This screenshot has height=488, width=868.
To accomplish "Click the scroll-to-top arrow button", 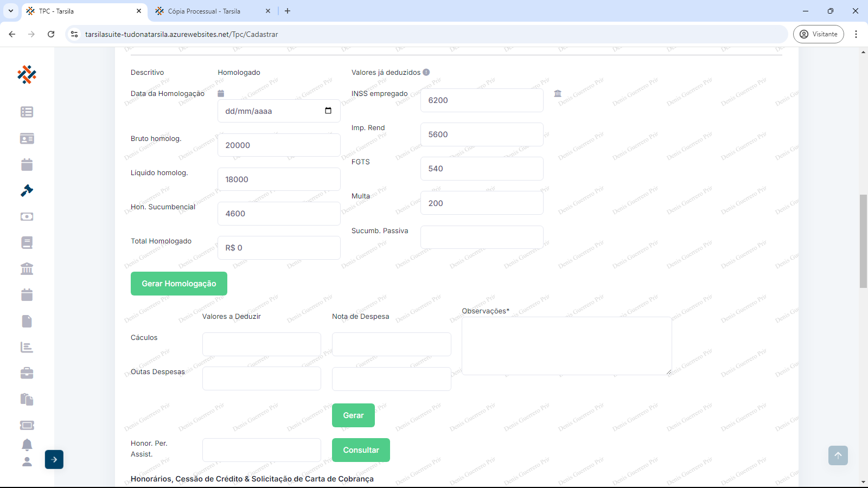I will click(838, 455).
